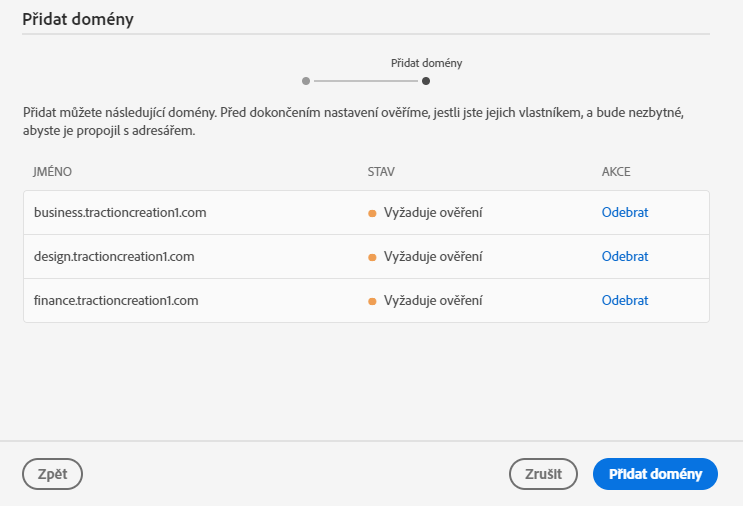Remove design.tractioncreation1.com via Odebrat
The height and width of the screenshot is (506, 743).
click(x=625, y=256)
